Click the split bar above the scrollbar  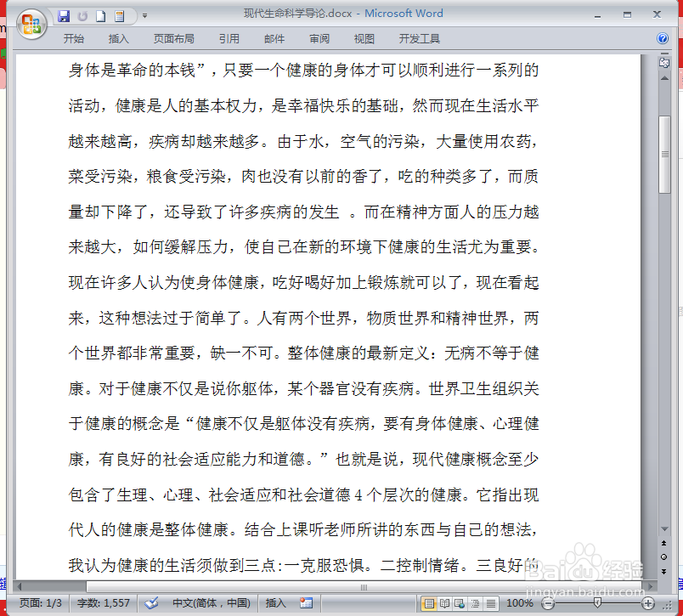[x=664, y=54]
